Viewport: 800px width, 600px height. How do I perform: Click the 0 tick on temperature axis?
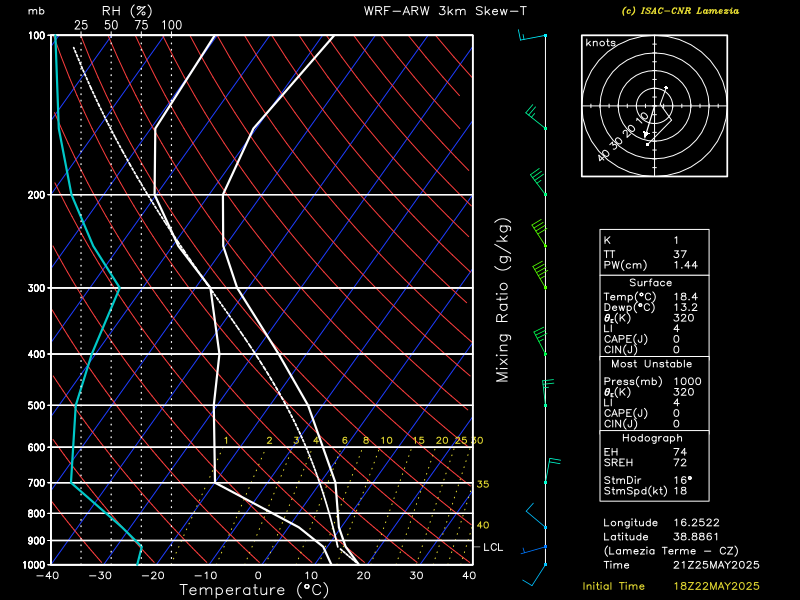pos(258,575)
